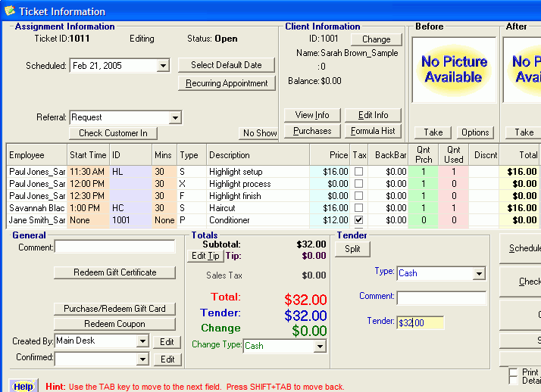Select the Highlight finish description cell
The height and width of the screenshot is (392, 541).
258,196
